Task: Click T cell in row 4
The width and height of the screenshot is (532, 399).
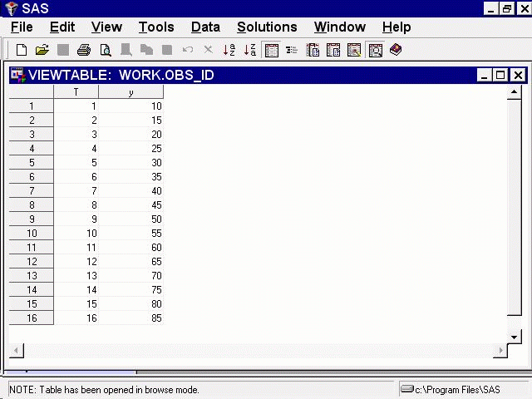Action: click(x=76, y=148)
